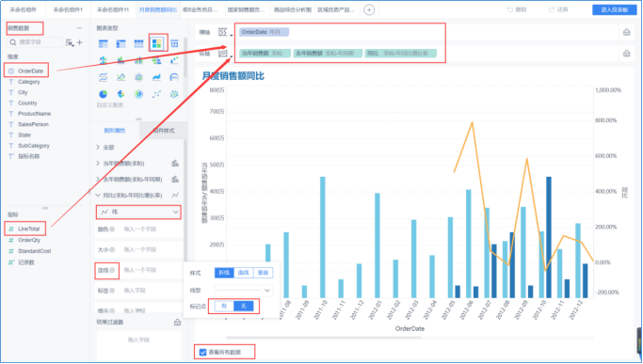Click the 进入仪表板 button
The image size is (643, 364).
(614, 9)
